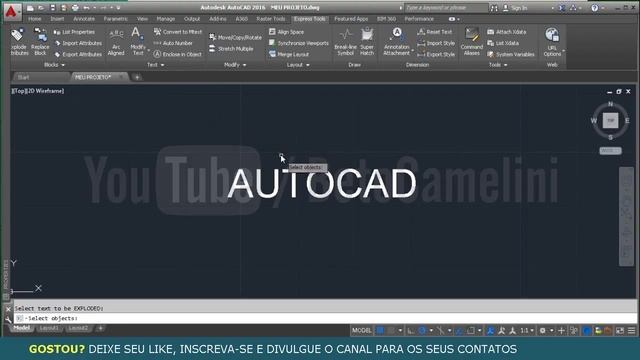This screenshot has width=640, height=360.
Task: Click the Align Space tool
Action: pos(287,32)
